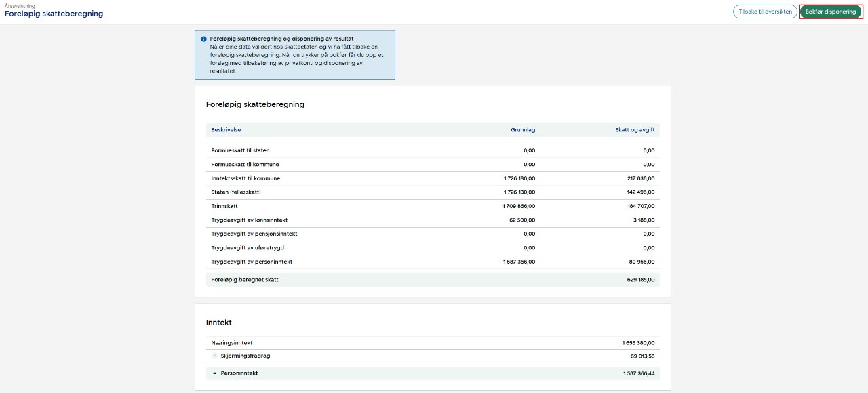Click the Årsavslutning breadcrumb text

(x=20, y=5)
